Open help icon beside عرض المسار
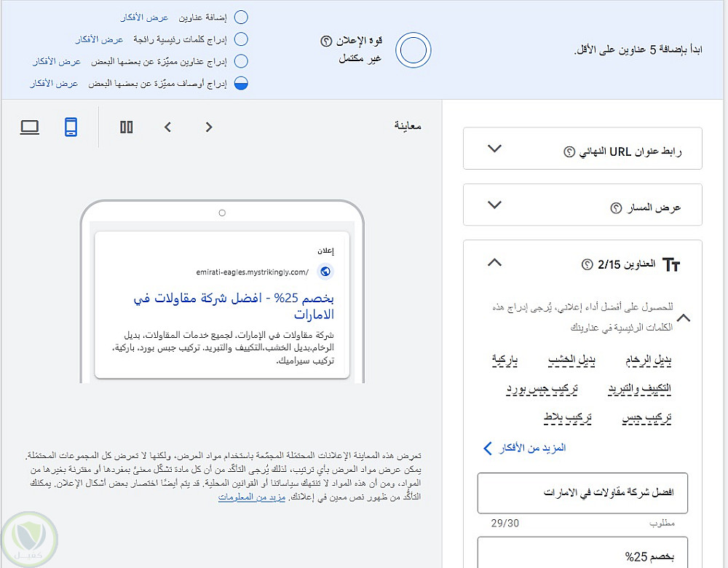 point(616,208)
